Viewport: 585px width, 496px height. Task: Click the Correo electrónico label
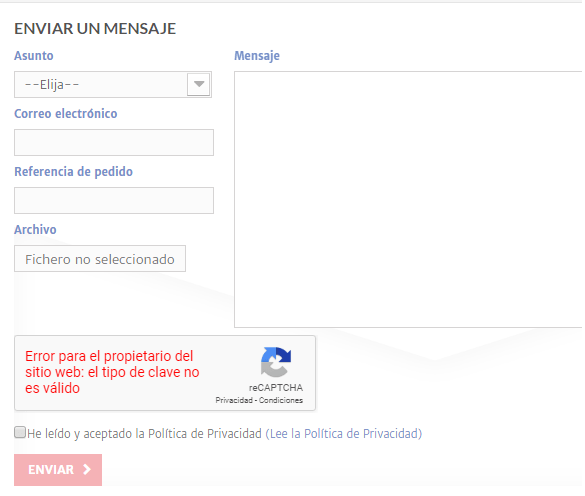pos(66,113)
